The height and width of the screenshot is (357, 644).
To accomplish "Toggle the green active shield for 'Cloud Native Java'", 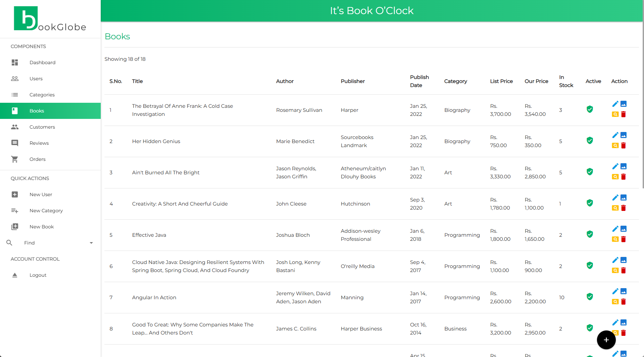I will click(x=590, y=265).
